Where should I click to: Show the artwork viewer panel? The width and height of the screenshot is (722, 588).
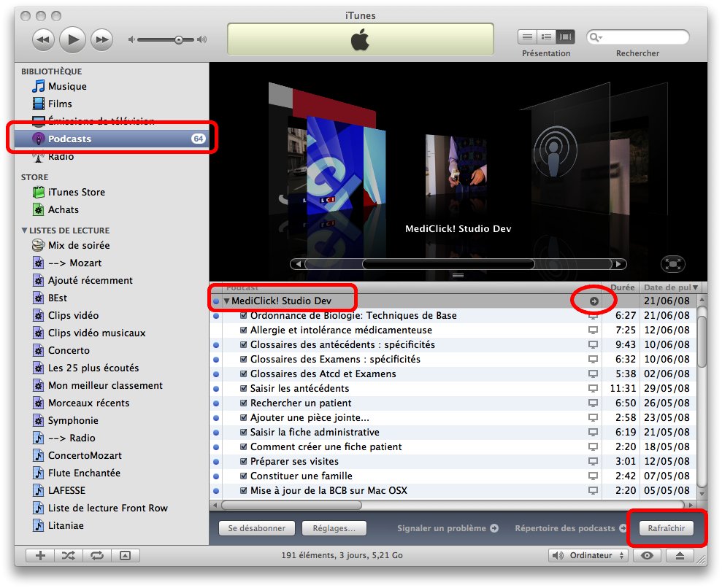click(126, 555)
